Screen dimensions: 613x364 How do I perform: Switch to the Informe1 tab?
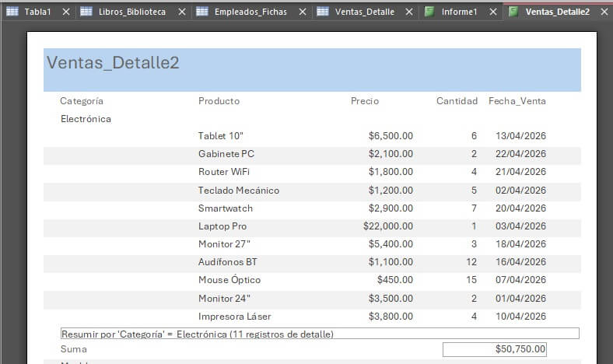459,12
